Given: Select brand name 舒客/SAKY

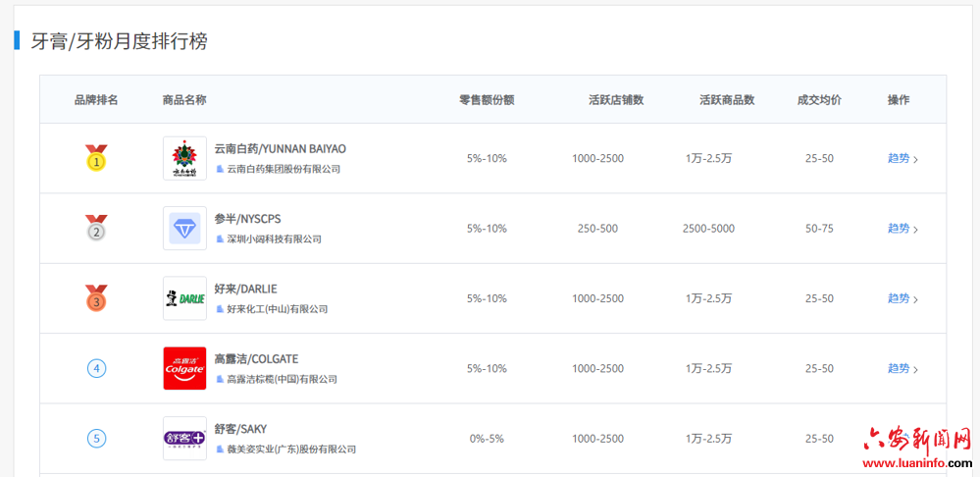Looking at the screenshot, I should point(240,429).
